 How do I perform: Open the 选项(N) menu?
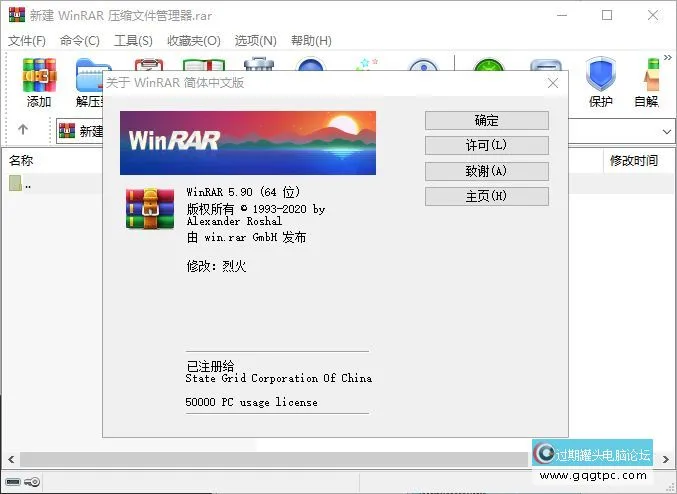256,41
